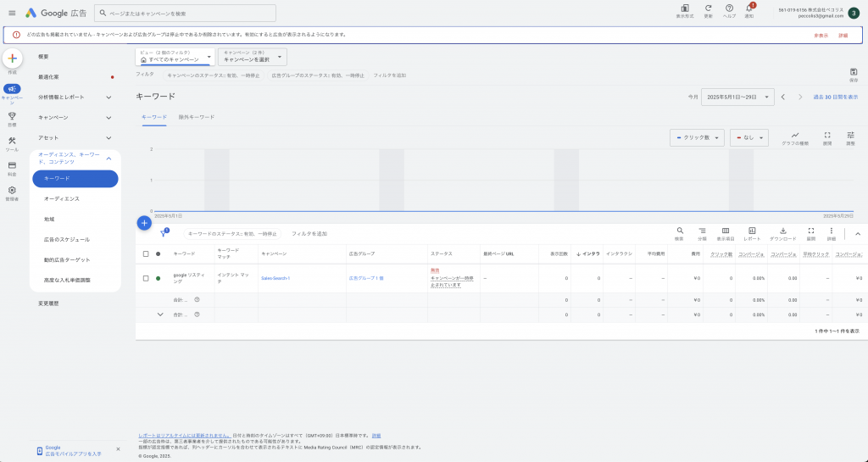This screenshot has width=868, height=462.
Task: Switch to the 除外キーワード tab
Action: [x=197, y=117]
